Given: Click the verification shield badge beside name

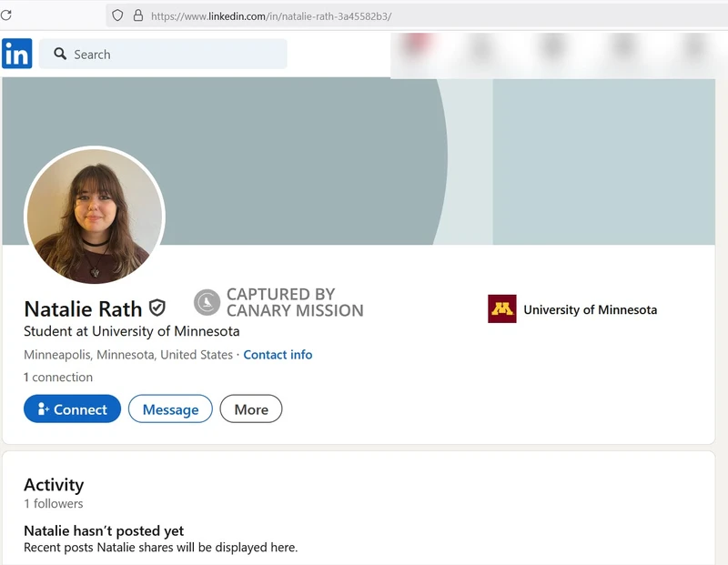Looking at the screenshot, I should tap(157, 308).
